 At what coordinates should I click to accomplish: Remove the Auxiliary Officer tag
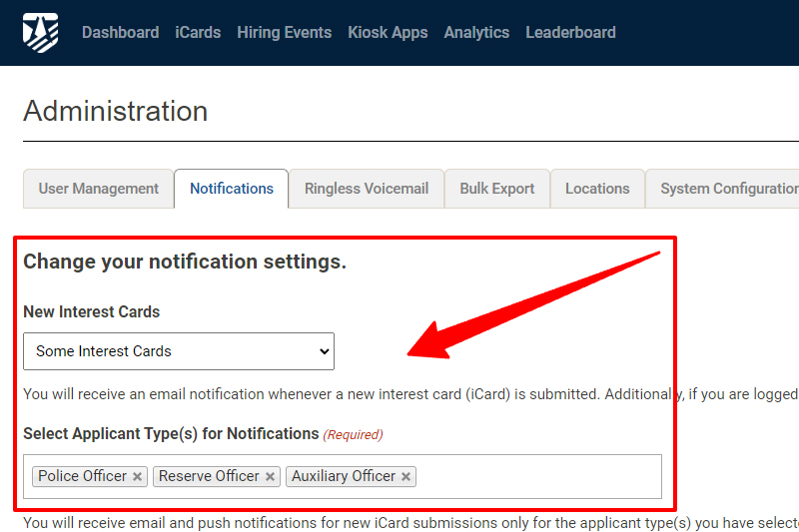coord(405,477)
